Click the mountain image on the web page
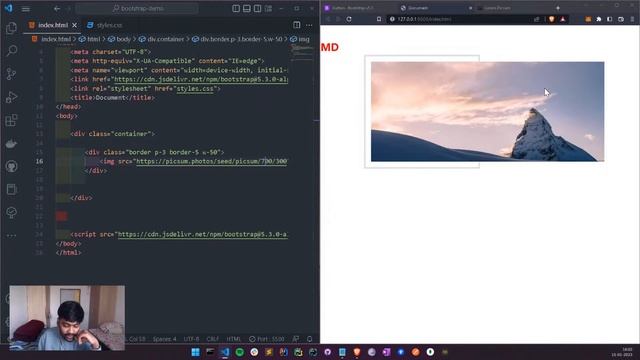640x360 pixels. pos(487,111)
